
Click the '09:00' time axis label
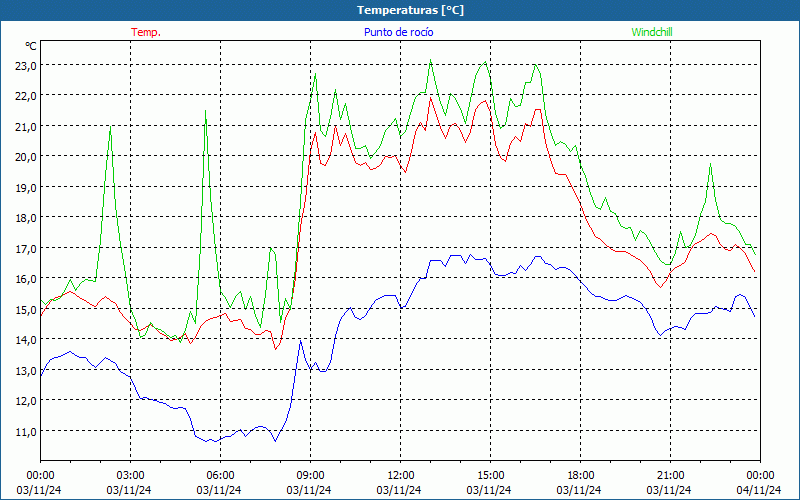click(311, 476)
